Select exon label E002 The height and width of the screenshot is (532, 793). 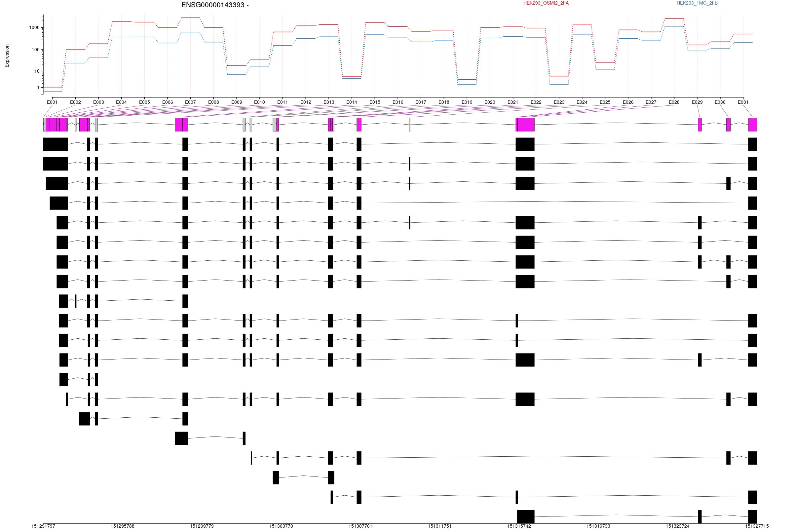(x=75, y=102)
